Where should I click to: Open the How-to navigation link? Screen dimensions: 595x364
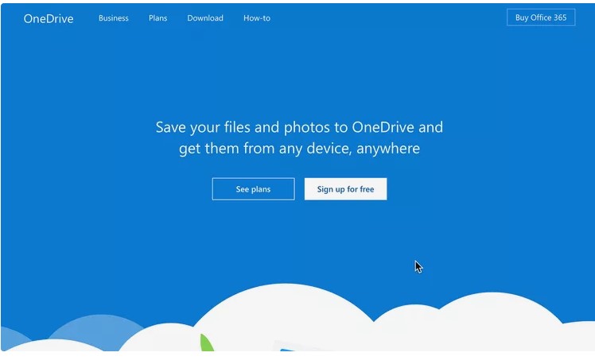(x=257, y=17)
